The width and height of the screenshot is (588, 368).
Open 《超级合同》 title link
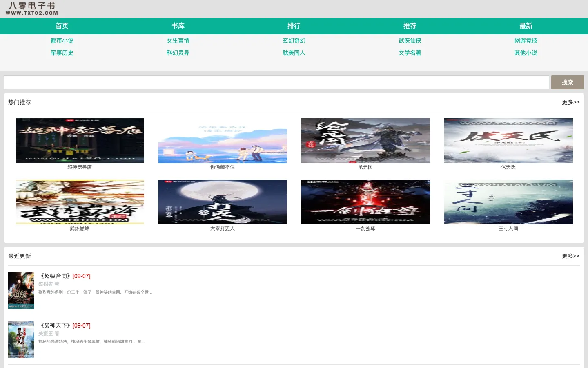(56, 276)
